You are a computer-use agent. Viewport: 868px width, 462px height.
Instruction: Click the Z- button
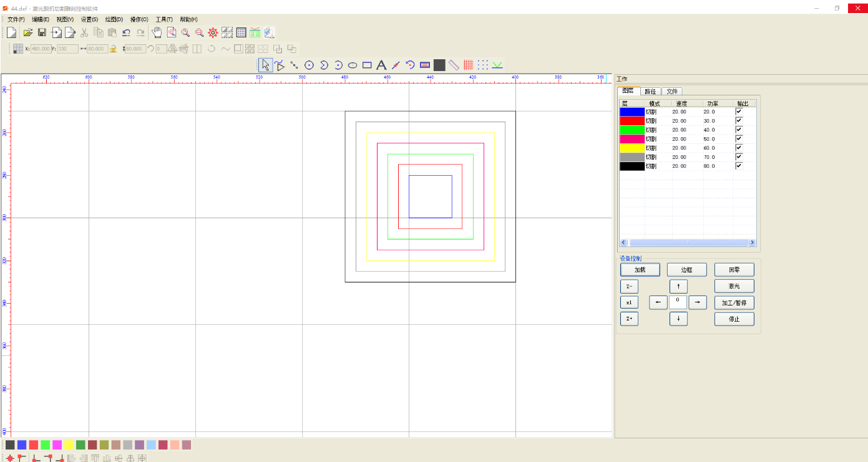point(629,286)
